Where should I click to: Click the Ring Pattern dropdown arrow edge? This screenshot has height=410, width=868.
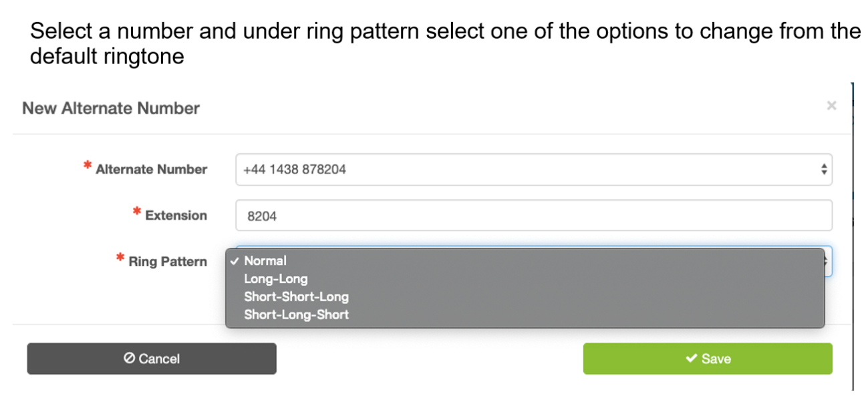click(829, 261)
